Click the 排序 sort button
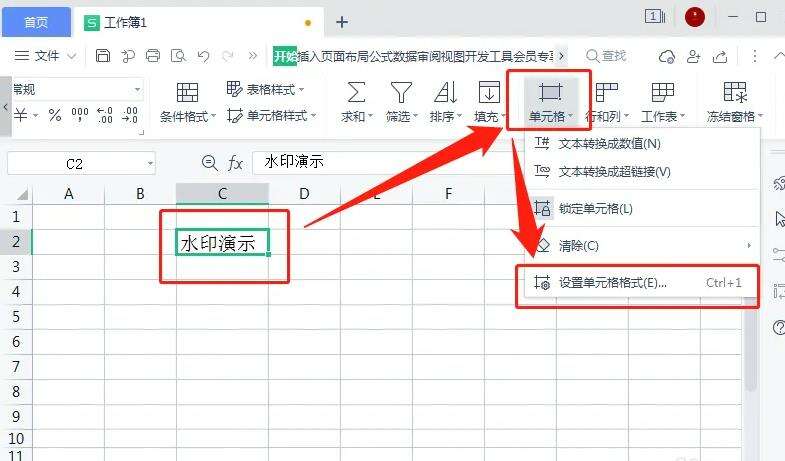This screenshot has width=785, height=461. (446, 103)
